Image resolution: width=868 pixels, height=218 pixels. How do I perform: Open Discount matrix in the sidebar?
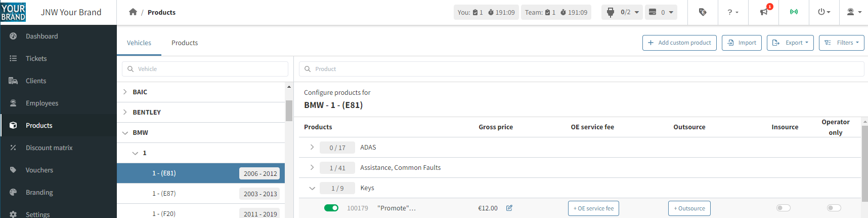click(x=49, y=148)
